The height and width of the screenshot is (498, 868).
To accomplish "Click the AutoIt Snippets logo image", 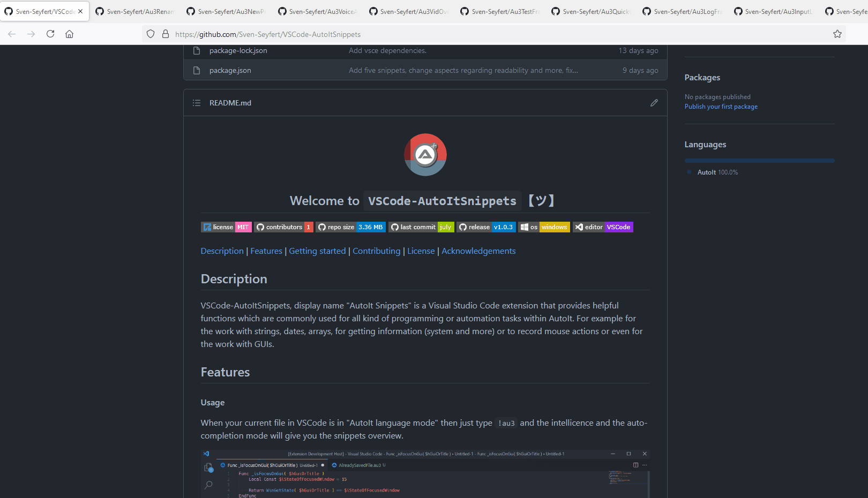I will click(425, 155).
